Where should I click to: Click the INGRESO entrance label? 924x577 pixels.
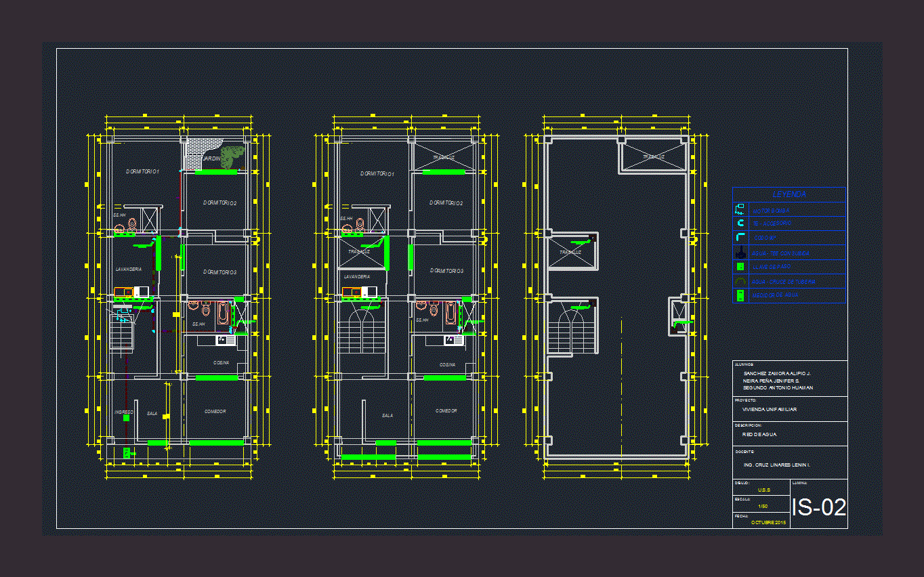pos(124,412)
